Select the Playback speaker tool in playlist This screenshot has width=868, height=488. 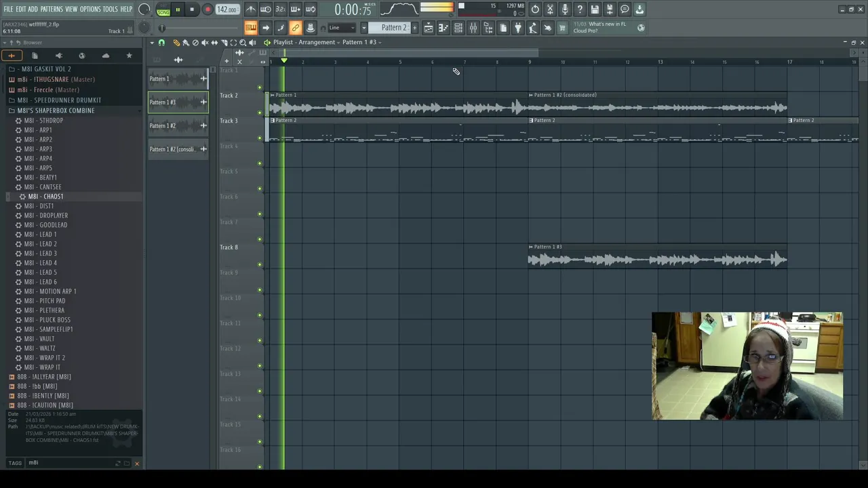[x=252, y=42]
